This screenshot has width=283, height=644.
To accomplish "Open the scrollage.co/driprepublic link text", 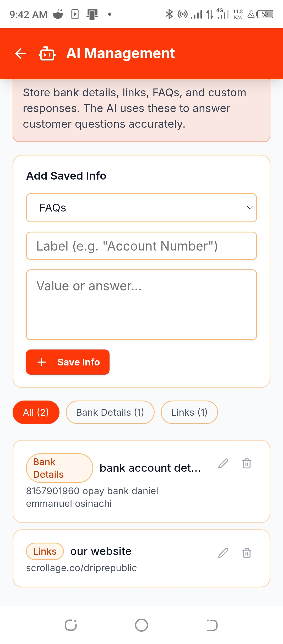I will (x=81, y=568).
